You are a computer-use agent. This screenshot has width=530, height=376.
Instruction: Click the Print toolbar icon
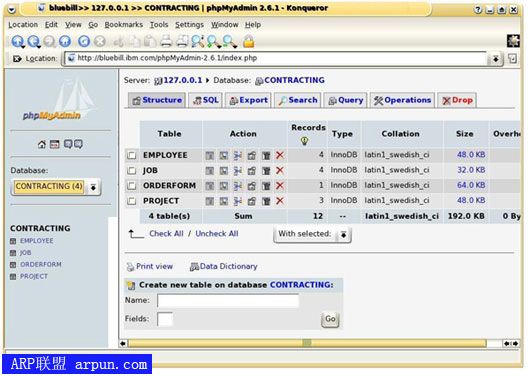(x=166, y=41)
